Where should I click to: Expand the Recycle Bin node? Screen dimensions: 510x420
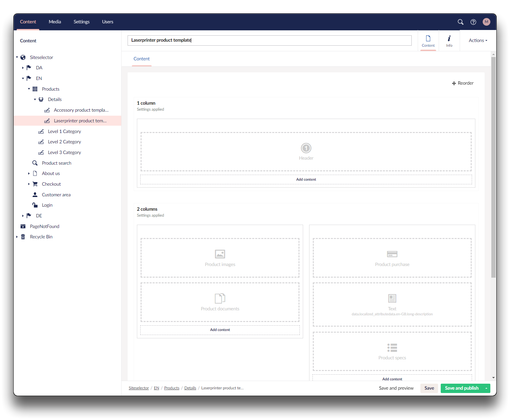coord(17,237)
